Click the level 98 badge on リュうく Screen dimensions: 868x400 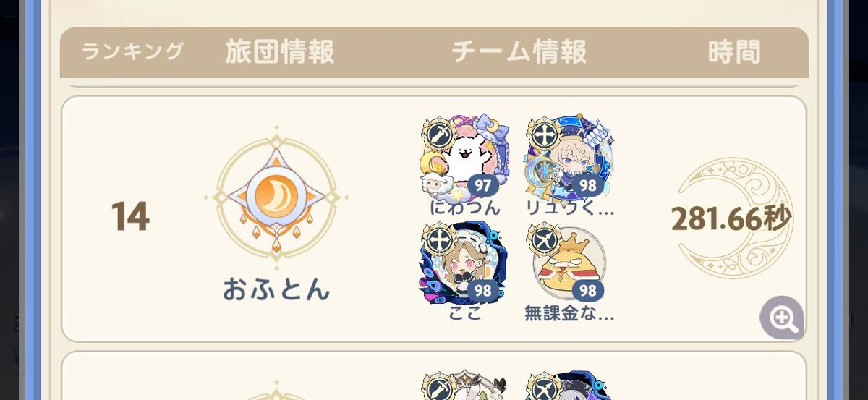coord(589,186)
